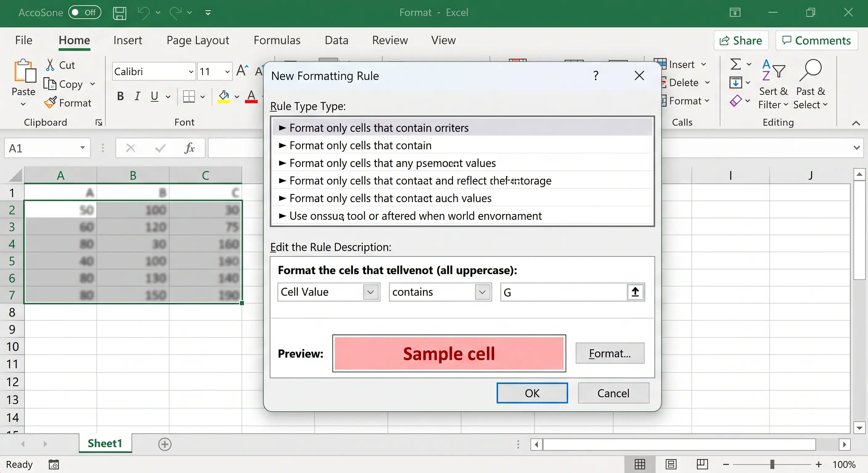Click Increase Font Size icon

[x=242, y=71]
